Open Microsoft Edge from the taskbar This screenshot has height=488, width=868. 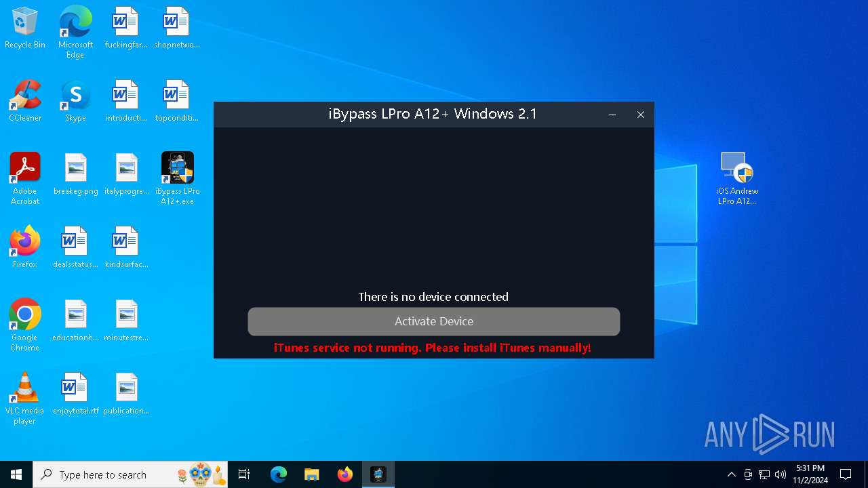(x=279, y=474)
